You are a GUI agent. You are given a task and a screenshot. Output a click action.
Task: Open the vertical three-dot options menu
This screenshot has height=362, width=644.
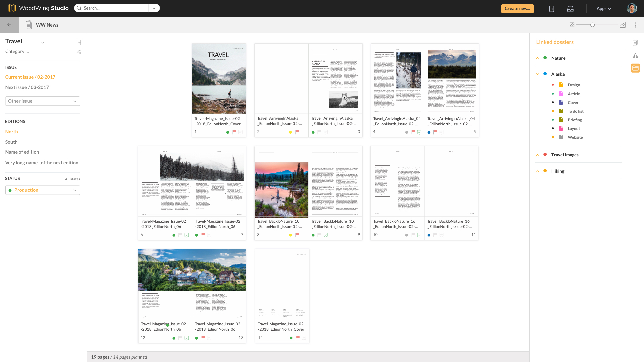[636, 25]
